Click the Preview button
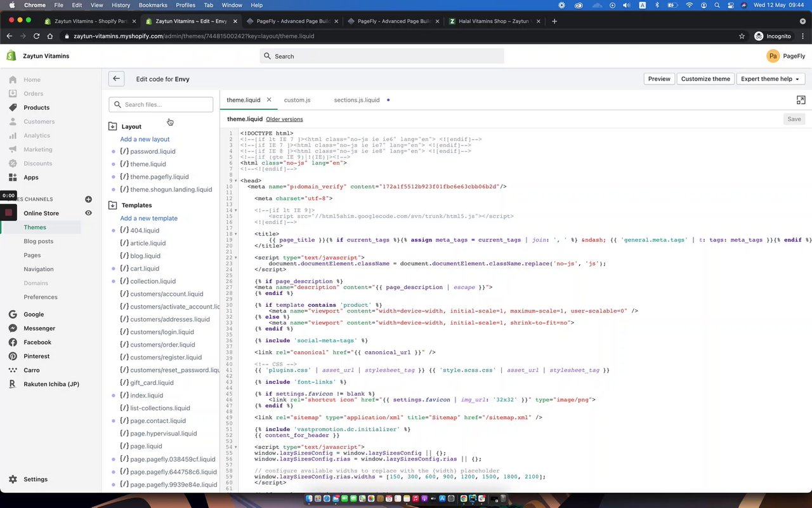Image resolution: width=812 pixels, height=508 pixels. (659, 79)
